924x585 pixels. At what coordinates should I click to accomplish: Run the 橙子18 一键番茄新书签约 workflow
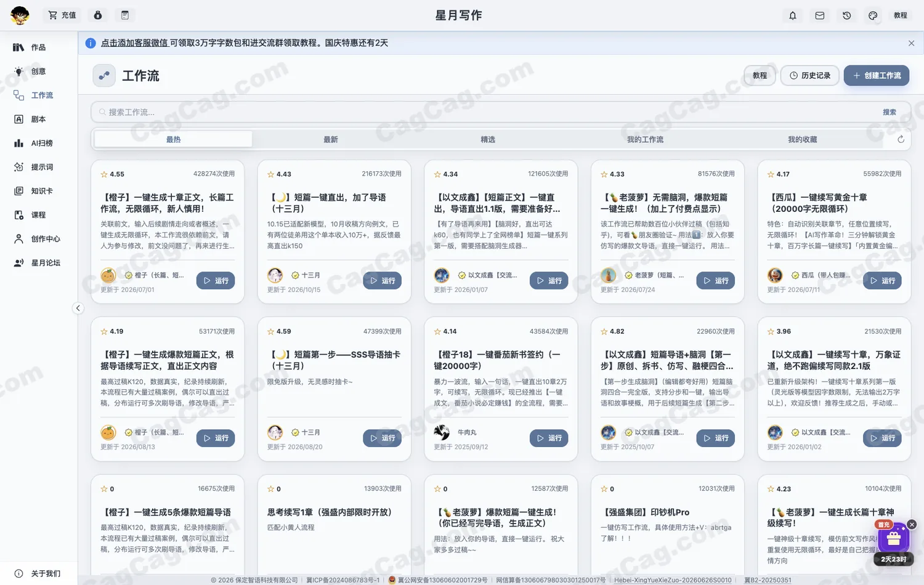pyautogui.click(x=549, y=438)
